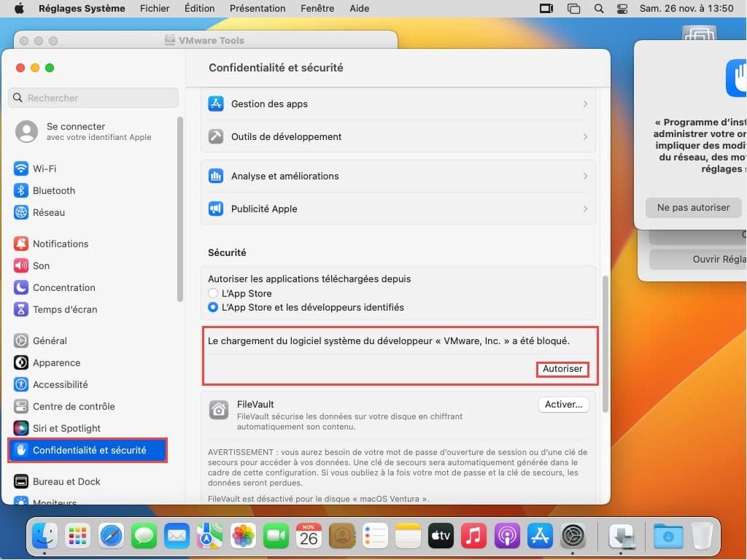Select the L'App Store radio button
The image size is (747, 560).
point(213,293)
